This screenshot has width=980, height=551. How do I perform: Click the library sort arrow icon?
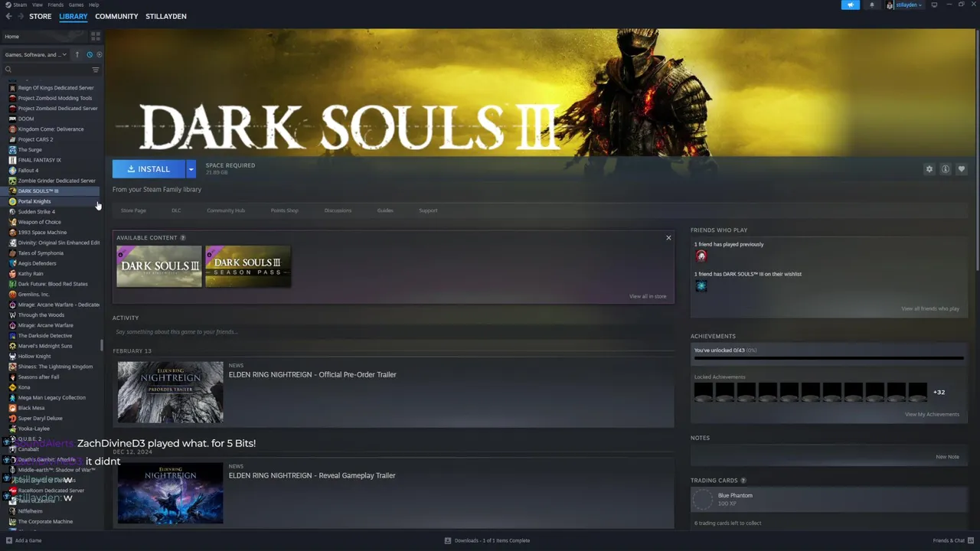[x=77, y=54]
